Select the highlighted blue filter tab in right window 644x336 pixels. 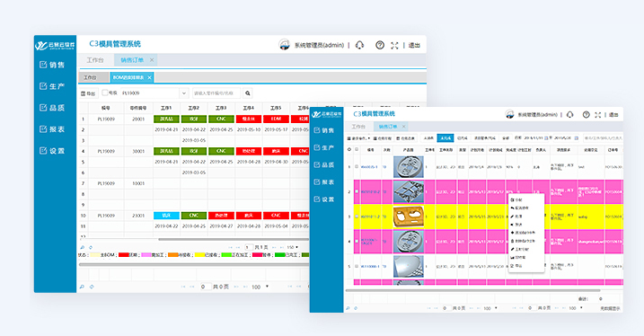[446, 138]
